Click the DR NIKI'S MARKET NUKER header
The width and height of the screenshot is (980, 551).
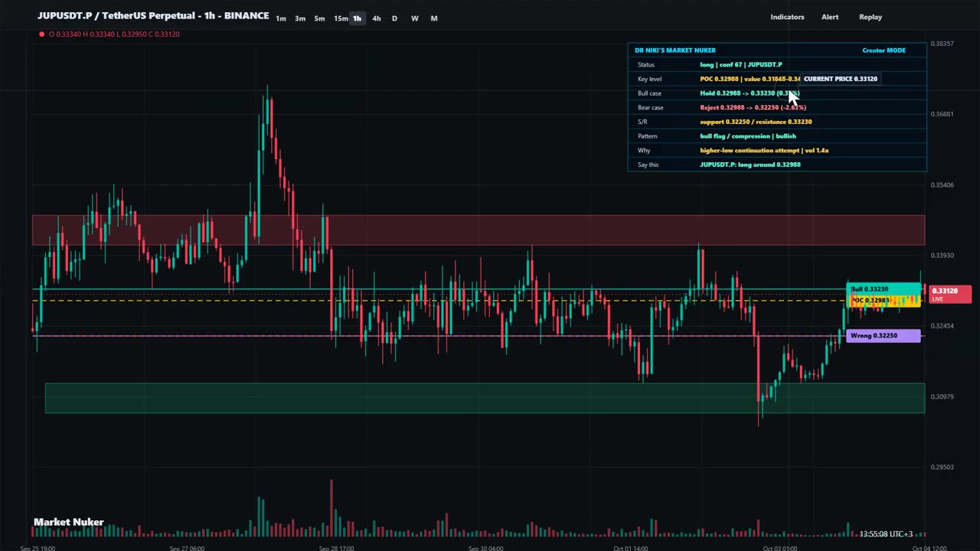click(x=675, y=51)
